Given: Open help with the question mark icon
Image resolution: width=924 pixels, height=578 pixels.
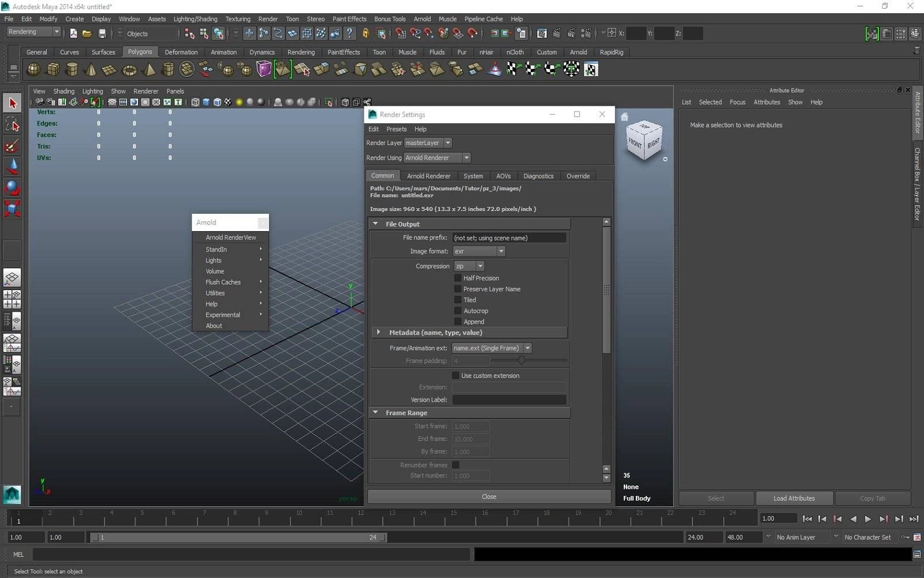Looking at the screenshot, I should [349, 34].
